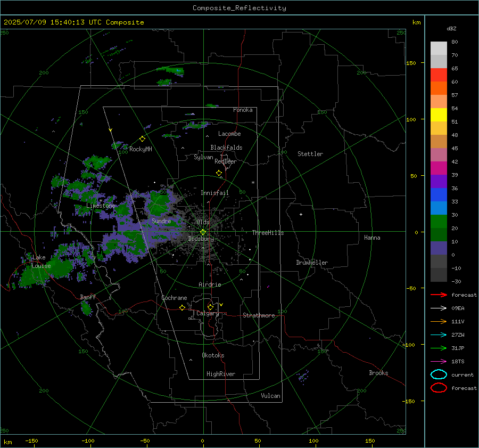Click the yellow diamond marker beside RockyMH

pos(142,139)
